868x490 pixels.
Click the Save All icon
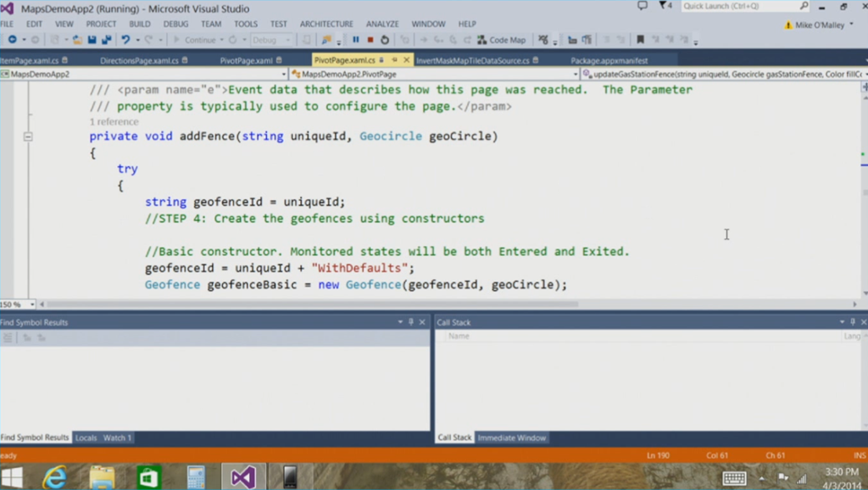[106, 40]
